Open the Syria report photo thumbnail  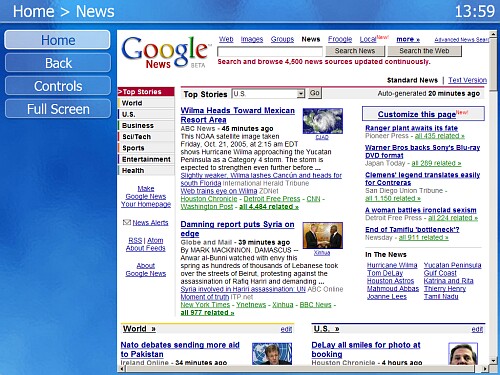coord(322,236)
